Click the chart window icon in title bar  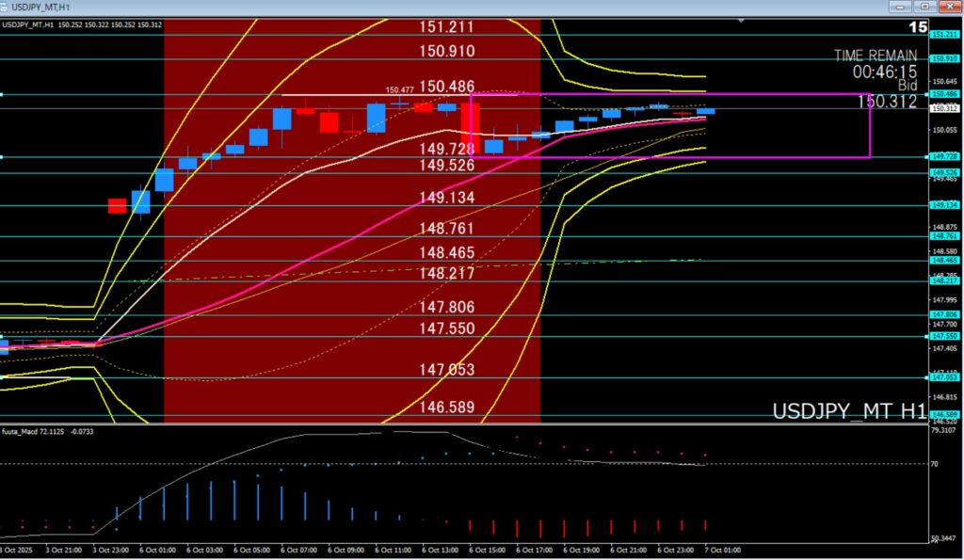[x=8, y=7]
